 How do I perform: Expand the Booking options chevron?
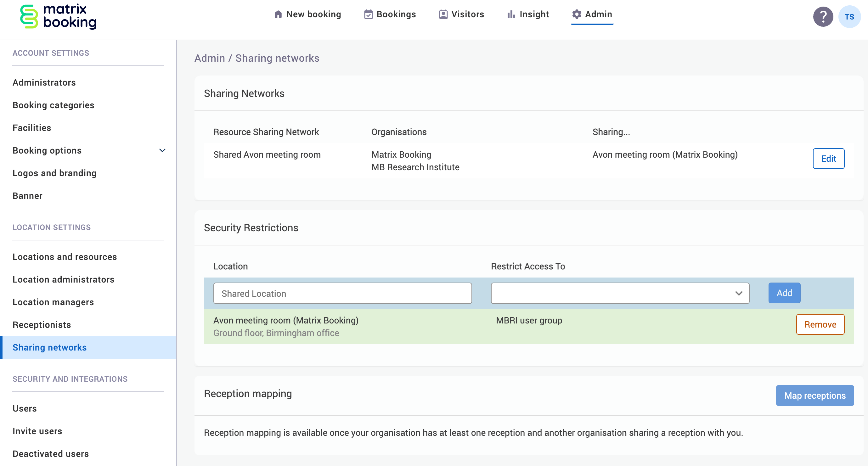[x=162, y=151]
